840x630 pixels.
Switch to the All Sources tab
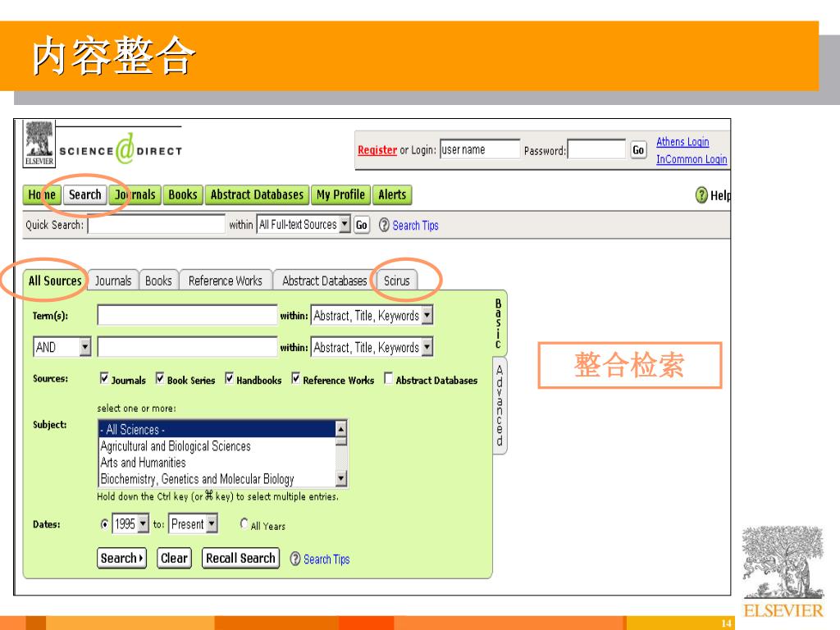tap(55, 281)
